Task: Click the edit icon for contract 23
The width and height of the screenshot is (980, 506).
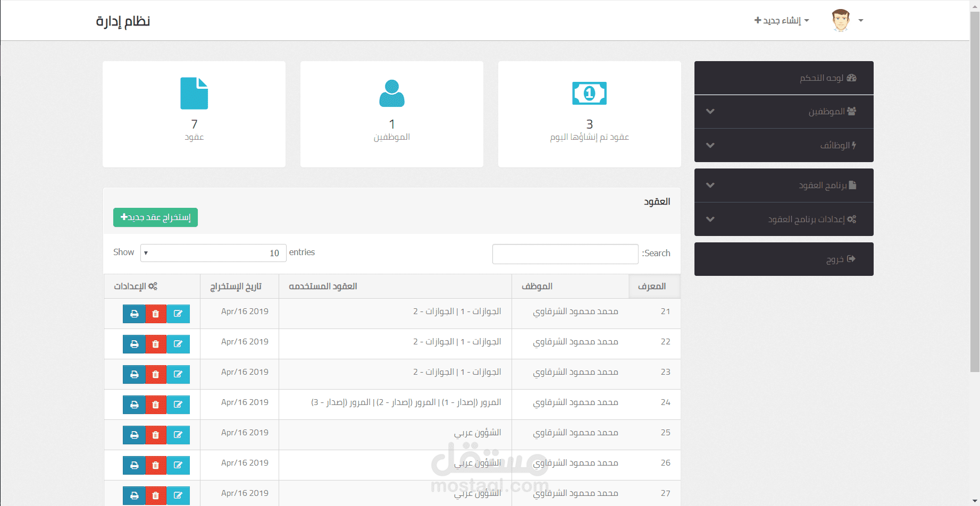Action: tap(178, 374)
